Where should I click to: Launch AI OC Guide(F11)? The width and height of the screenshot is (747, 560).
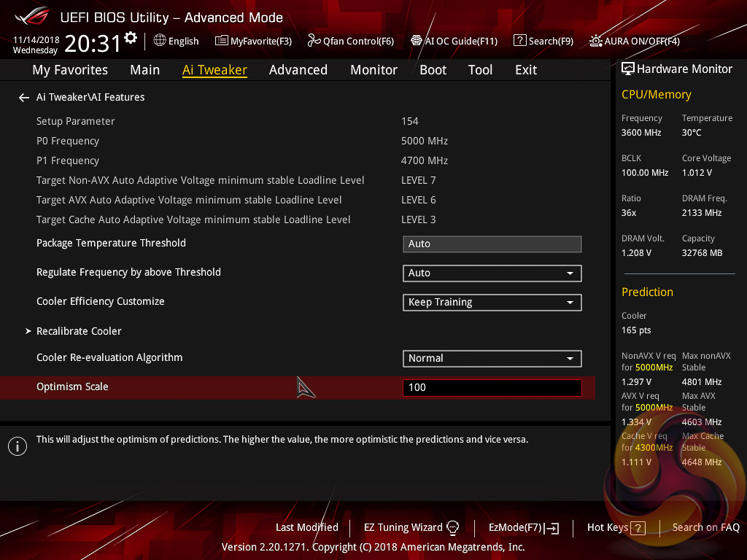click(x=454, y=41)
